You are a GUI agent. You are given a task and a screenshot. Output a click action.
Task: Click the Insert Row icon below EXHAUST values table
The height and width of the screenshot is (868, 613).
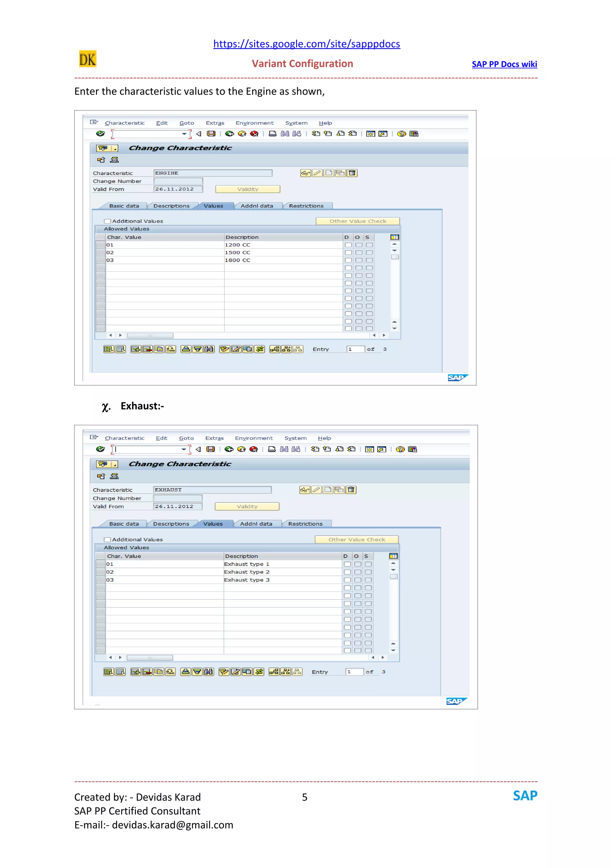(x=135, y=672)
